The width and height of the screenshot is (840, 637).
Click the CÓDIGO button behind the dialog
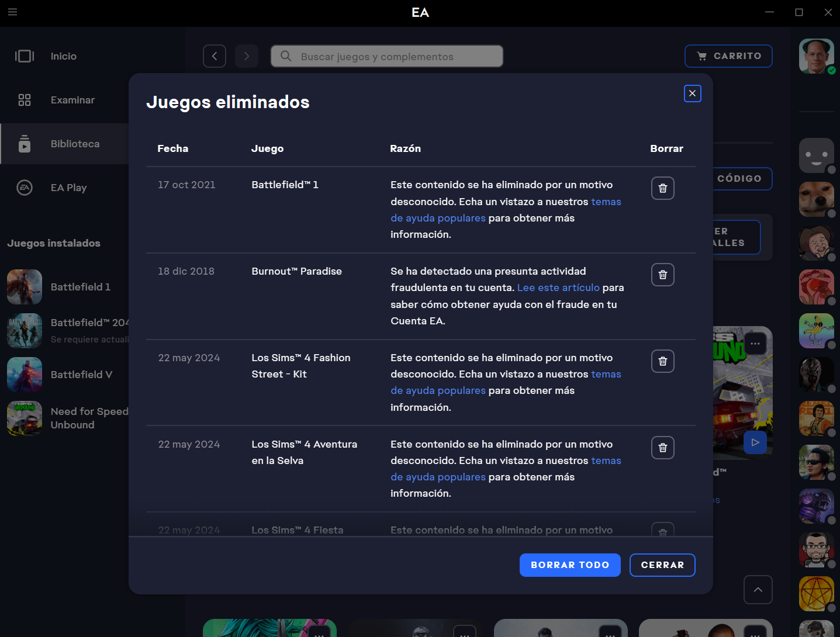pos(742,179)
